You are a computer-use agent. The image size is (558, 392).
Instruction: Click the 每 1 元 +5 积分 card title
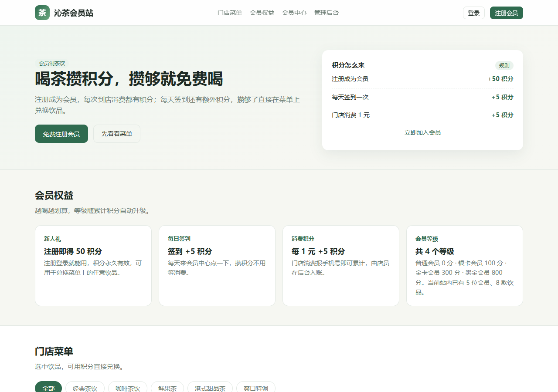coord(318,251)
